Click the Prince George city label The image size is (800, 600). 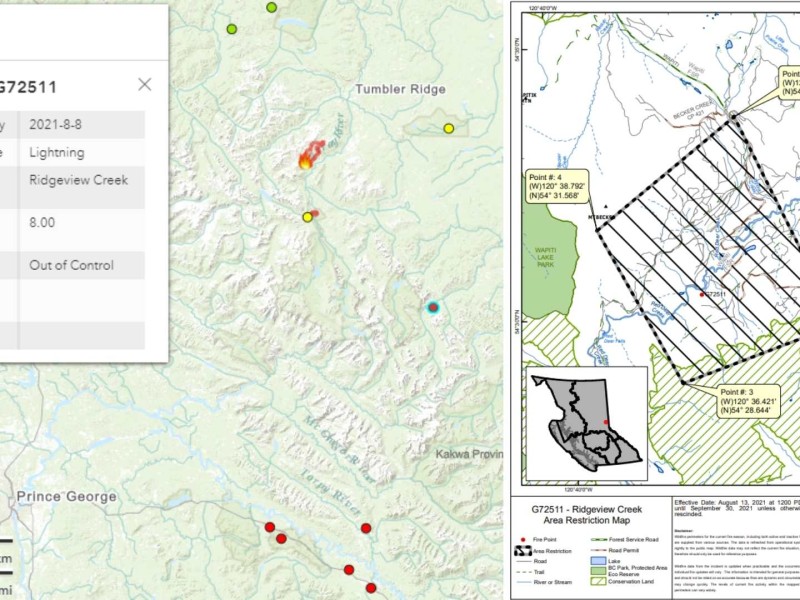(x=66, y=496)
